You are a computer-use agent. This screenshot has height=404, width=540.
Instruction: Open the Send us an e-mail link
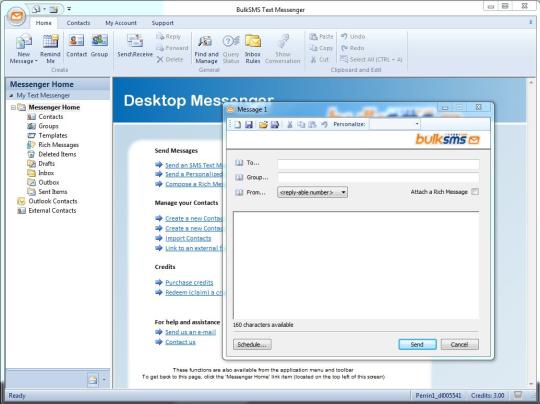click(x=190, y=332)
